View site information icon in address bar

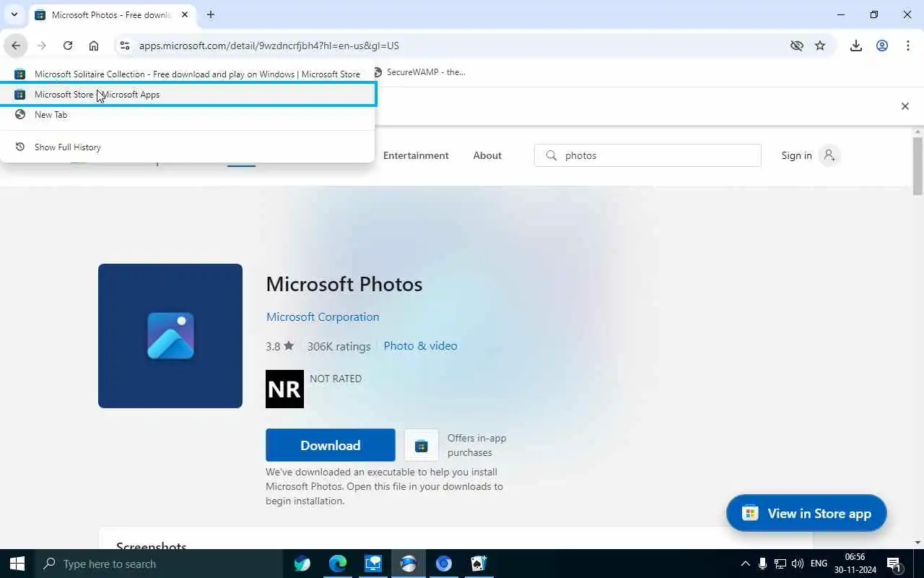coord(125,46)
